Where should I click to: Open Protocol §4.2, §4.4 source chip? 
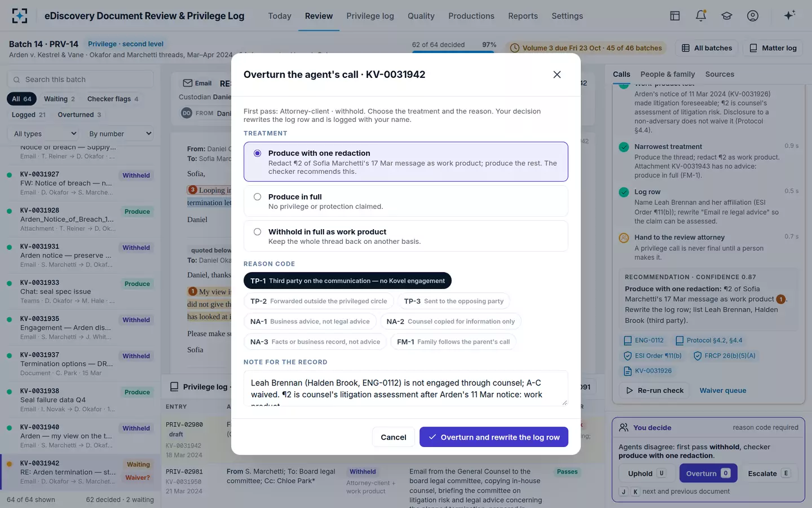point(709,340)
